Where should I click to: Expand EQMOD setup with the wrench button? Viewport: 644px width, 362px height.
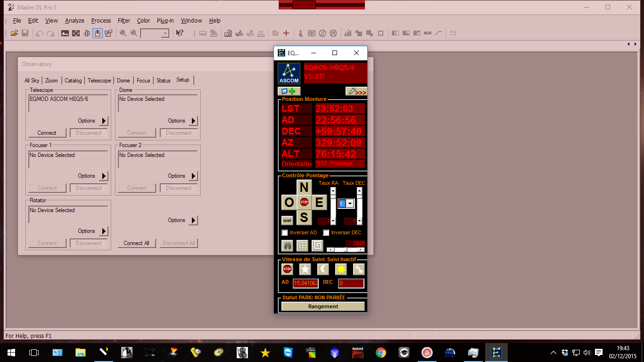[356, 91]
